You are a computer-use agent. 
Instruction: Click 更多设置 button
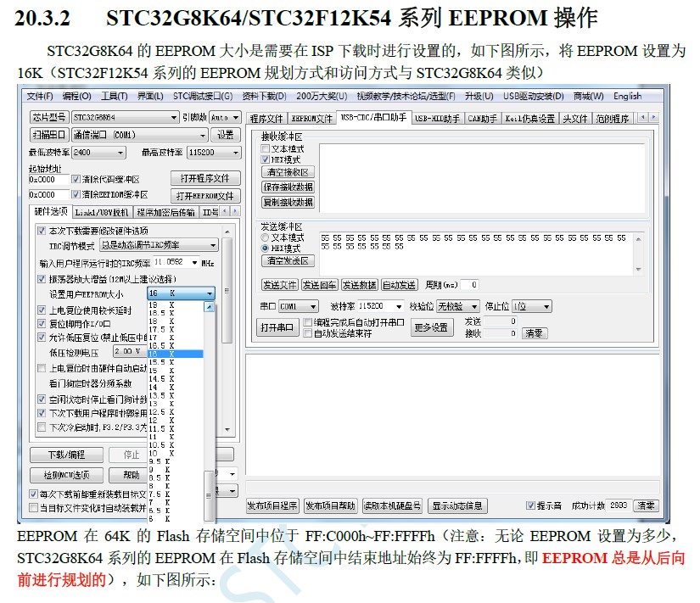[432, 327]
